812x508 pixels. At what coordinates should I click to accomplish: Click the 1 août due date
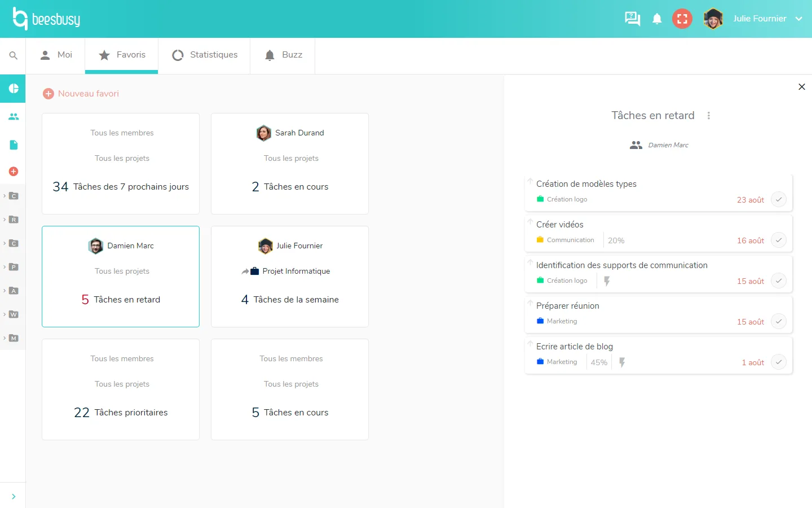(753, 362)
